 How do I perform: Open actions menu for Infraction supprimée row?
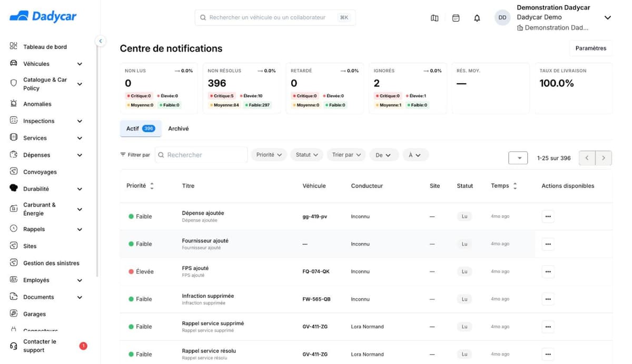pos(548,299)
